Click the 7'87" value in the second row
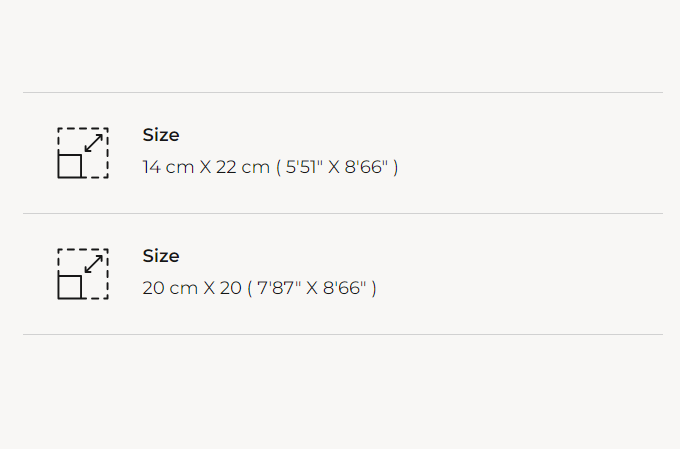 point(279,288)
